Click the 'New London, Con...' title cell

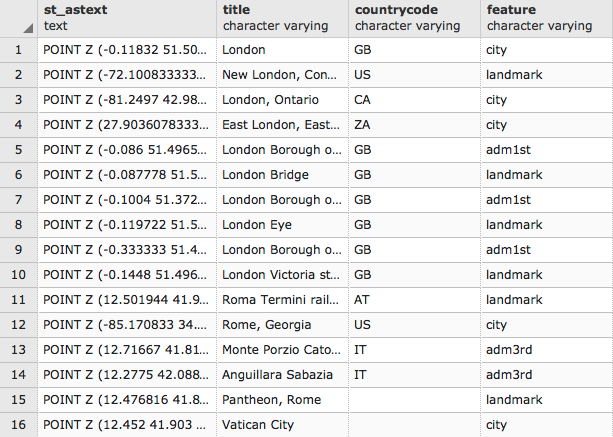point(282,74)
